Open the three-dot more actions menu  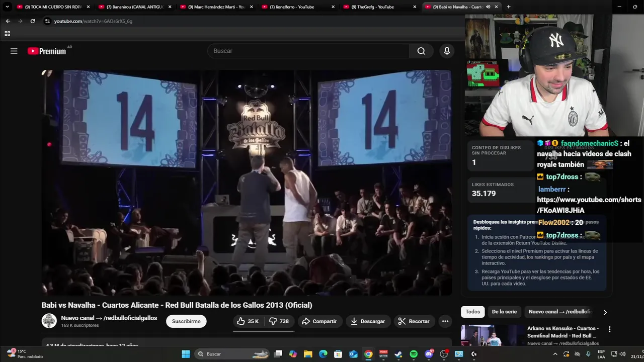pos(445,321)
